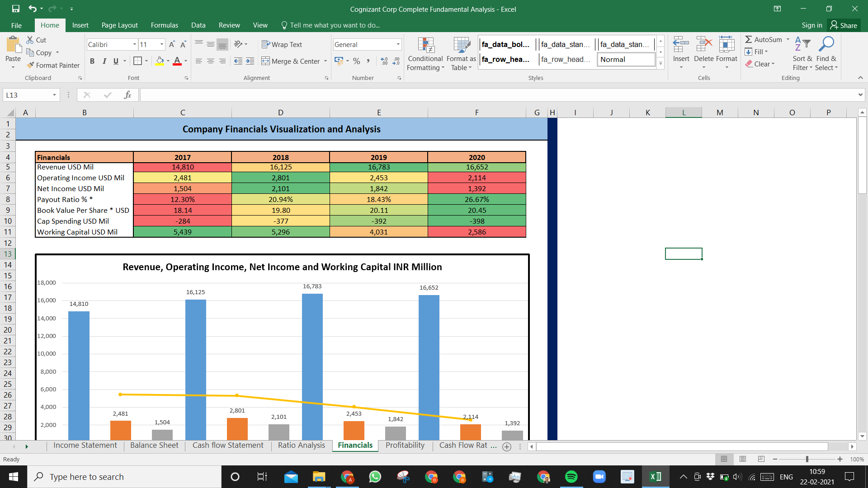Open Conditional Formatting menu
Viewport: 868px width, 488px height.
pyautogui.click(x=425, y=54)
